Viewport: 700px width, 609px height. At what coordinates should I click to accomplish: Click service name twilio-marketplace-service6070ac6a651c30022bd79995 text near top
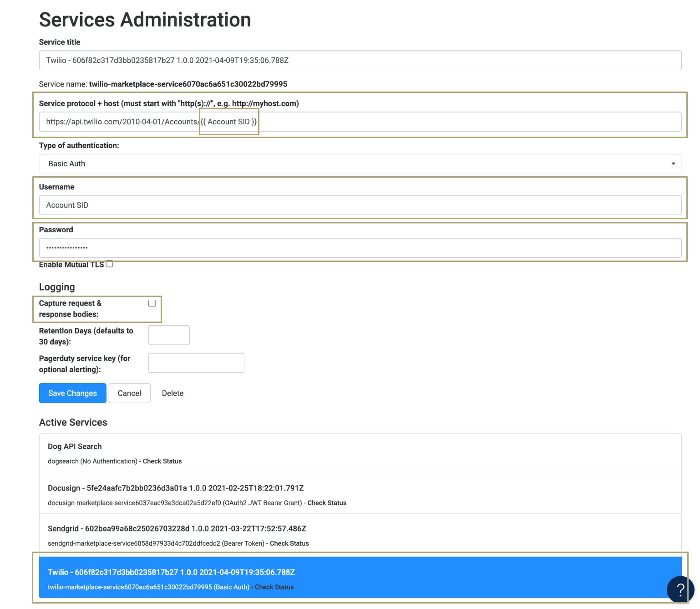point(188,84)
